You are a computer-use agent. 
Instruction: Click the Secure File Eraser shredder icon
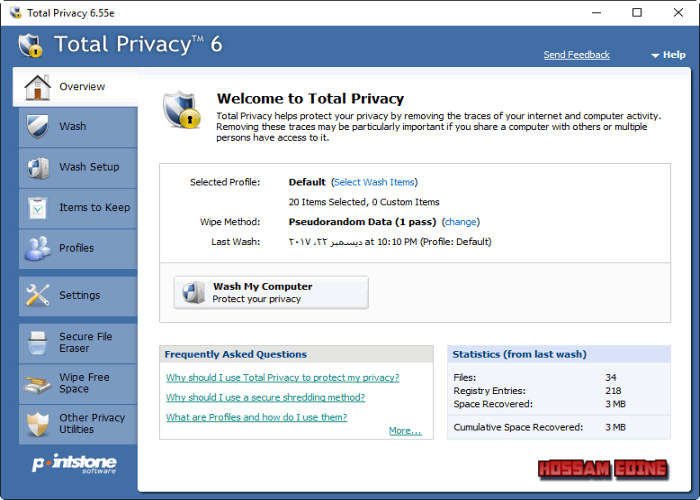[x=38, y=342]
